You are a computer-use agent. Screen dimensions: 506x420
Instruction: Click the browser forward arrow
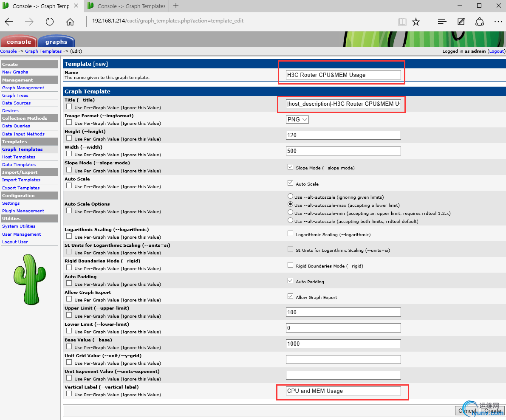coord(29,22)
